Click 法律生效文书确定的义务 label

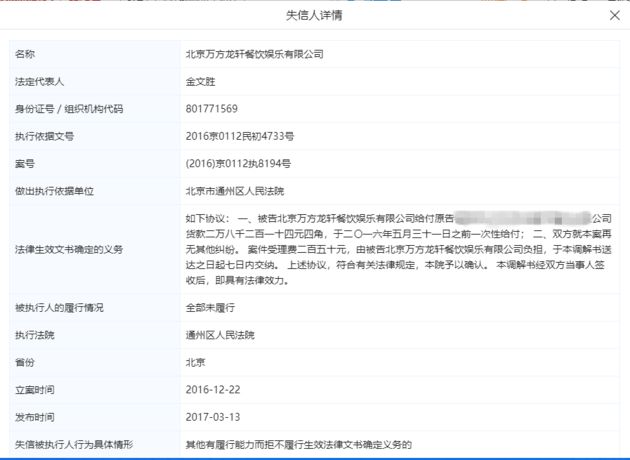point(69,249)
